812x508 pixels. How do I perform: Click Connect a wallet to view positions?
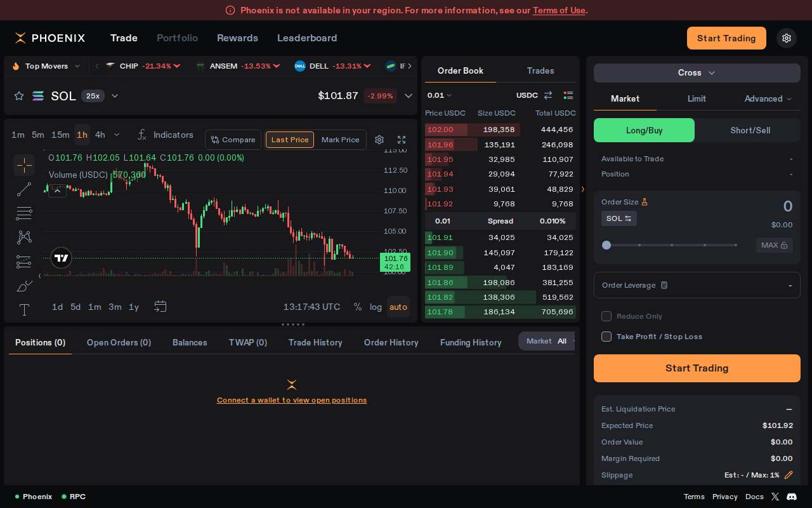point(292,400)
